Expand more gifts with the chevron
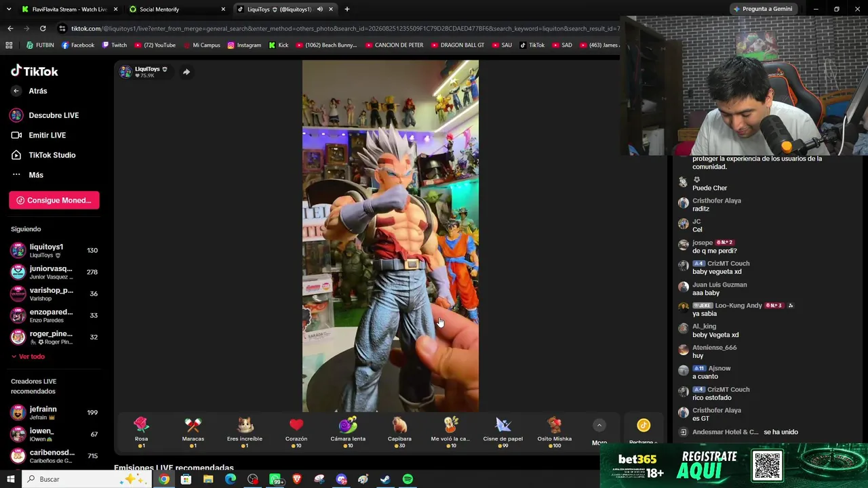Screen dimensions: 868x488 click(599, 425)
